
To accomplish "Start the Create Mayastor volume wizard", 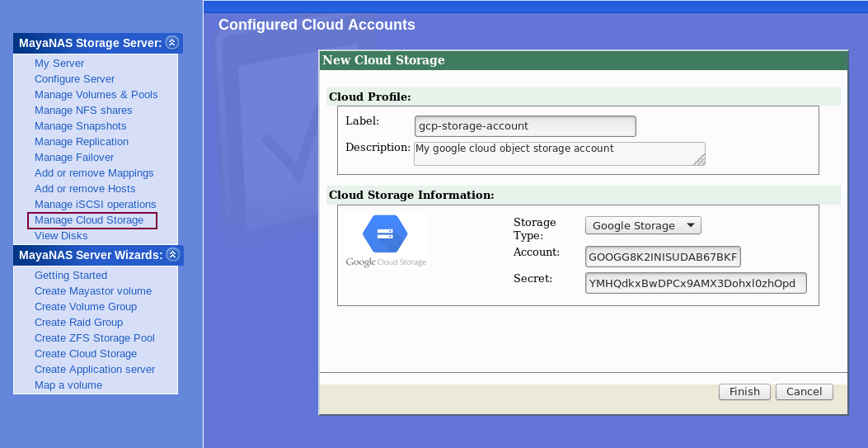I will [x=92, y=291].
